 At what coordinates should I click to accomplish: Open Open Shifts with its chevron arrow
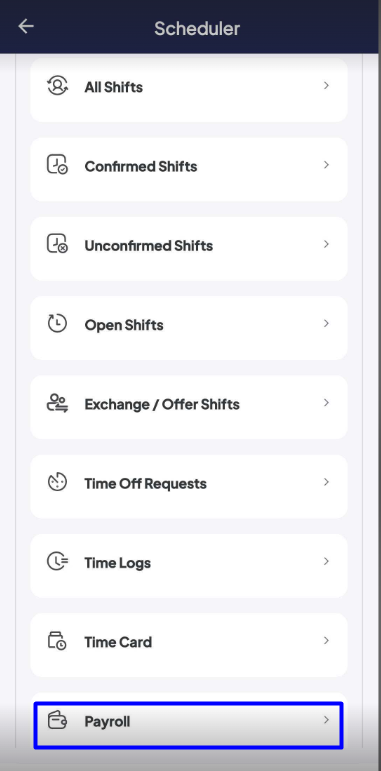tap(326, 324)
